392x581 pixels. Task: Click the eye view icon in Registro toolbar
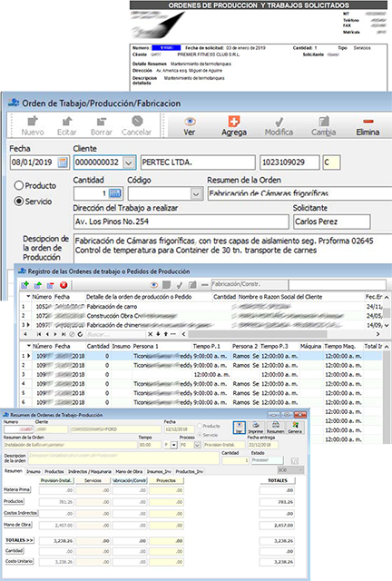tap(153, 285)
